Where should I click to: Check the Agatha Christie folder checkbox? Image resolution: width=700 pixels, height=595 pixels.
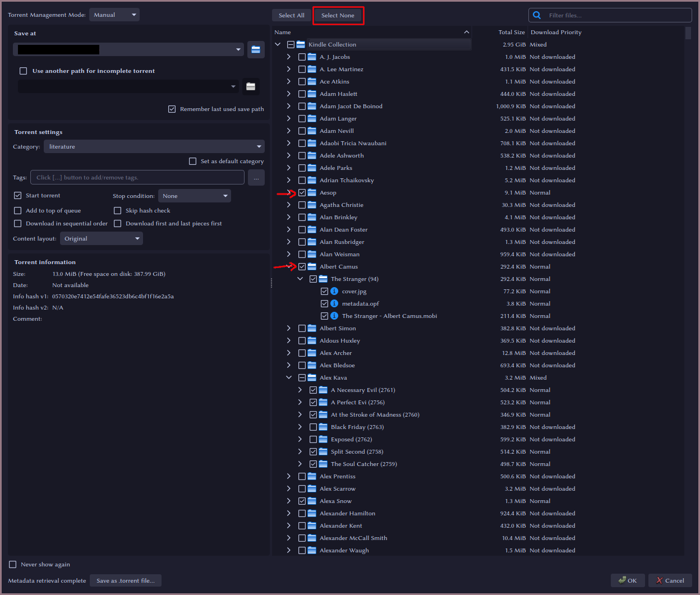[x=302, y=205]
